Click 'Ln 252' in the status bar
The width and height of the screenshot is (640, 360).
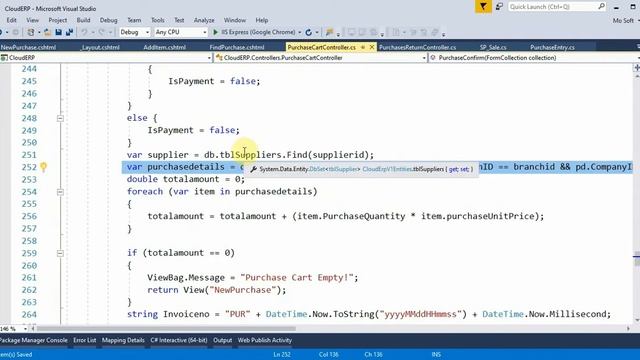coord(282,354)
